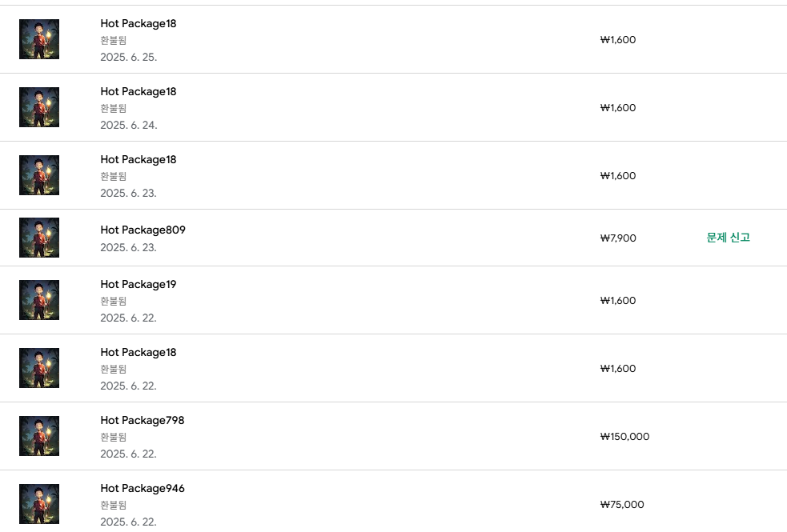Click game icon of June 24 Hot Package18
Image resolution: width=787 pixels, height=532 pixels.
click(x=39, y=107)
